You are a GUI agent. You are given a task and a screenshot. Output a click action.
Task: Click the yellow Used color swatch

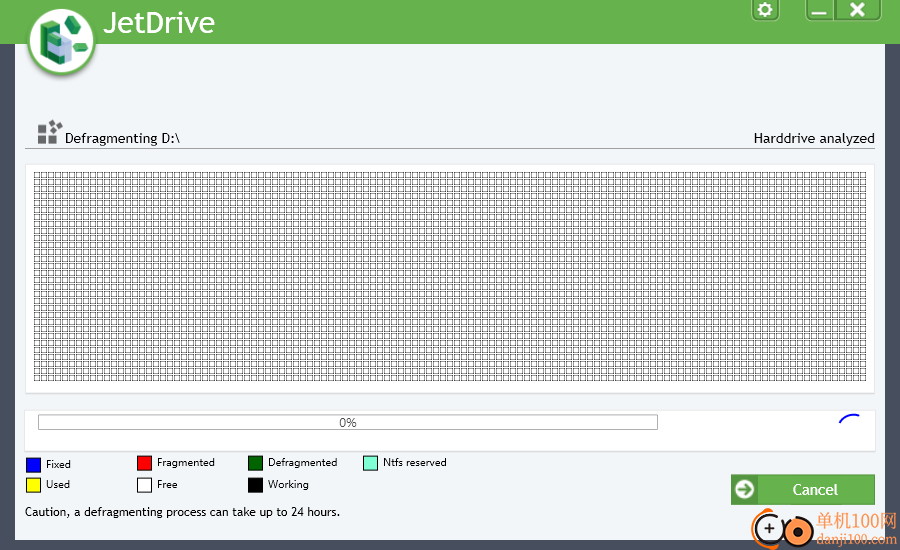33,485
